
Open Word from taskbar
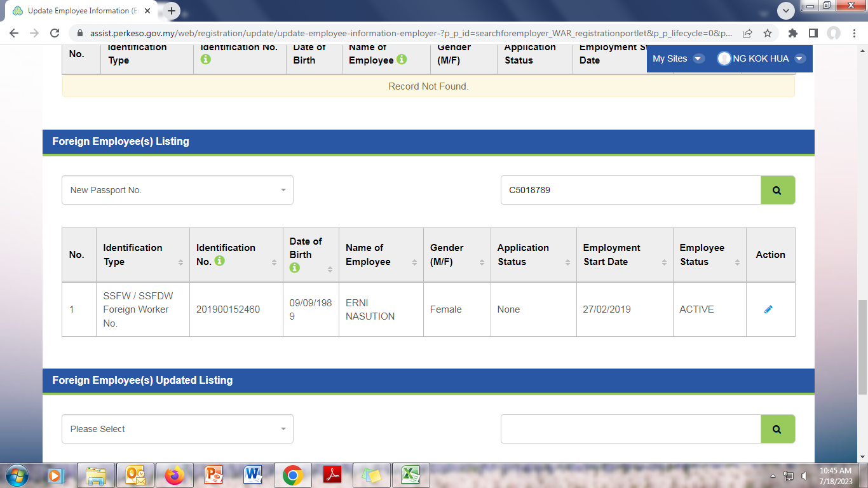[x=253, y=475]
